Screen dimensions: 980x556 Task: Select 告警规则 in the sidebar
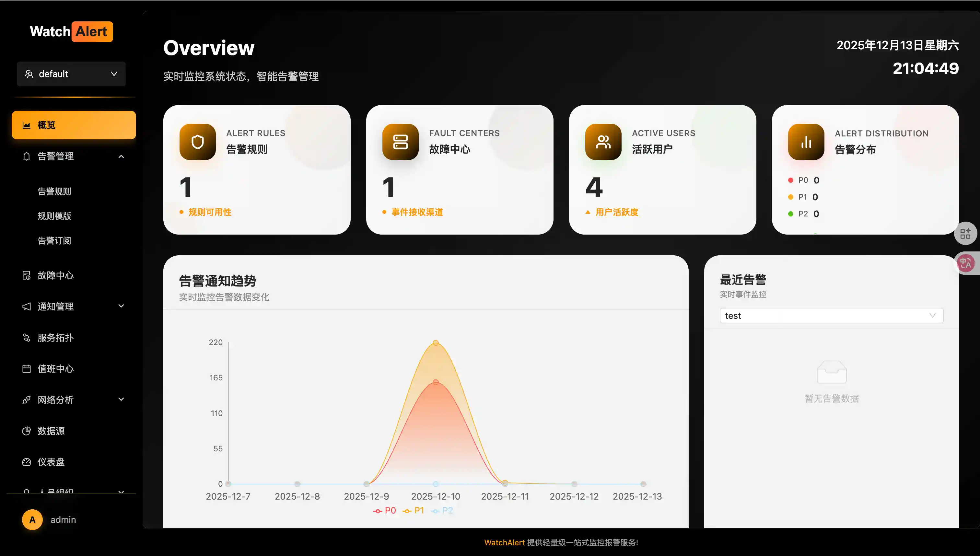[x=54, y=191]
